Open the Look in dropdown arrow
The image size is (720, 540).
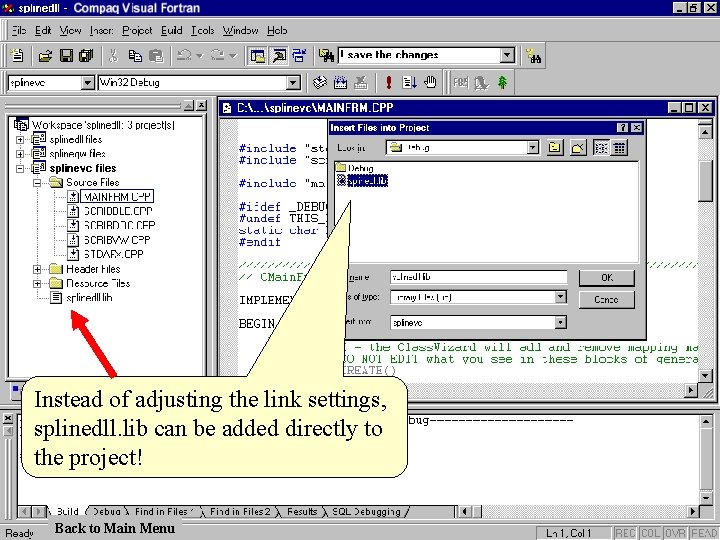point(532,147)
